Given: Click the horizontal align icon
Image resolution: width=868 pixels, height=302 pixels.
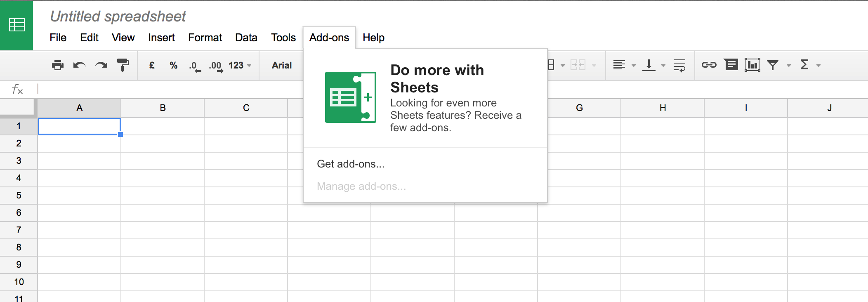Looking at the screenshot, I should coord(619,65).
